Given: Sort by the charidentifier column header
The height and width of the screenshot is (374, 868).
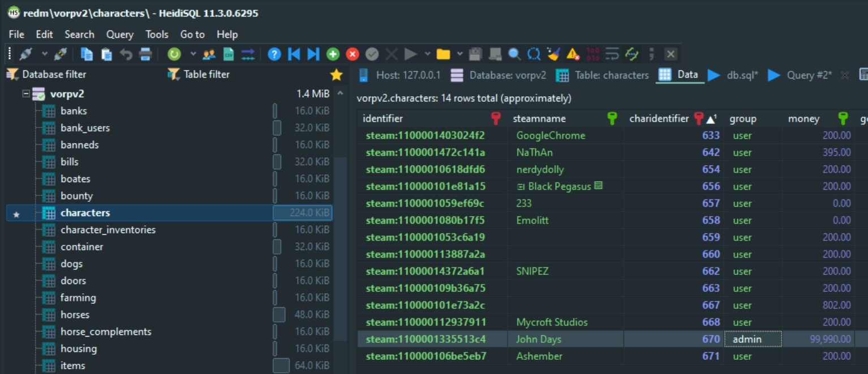Looking at the screenshot, I should [x=673, y=119].
